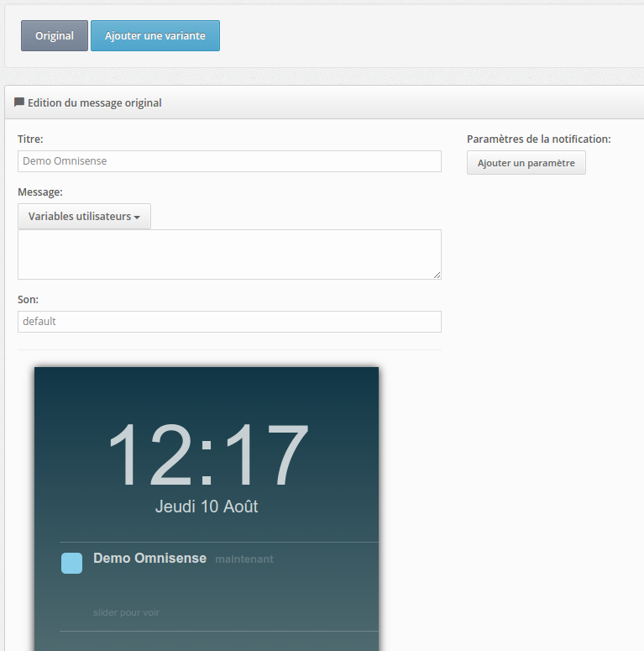This screenshot has height=651, width=644.
Task: Select the Demo Omnisense notification title in preview
Action: pyautogui.click(x=149, y=558)
